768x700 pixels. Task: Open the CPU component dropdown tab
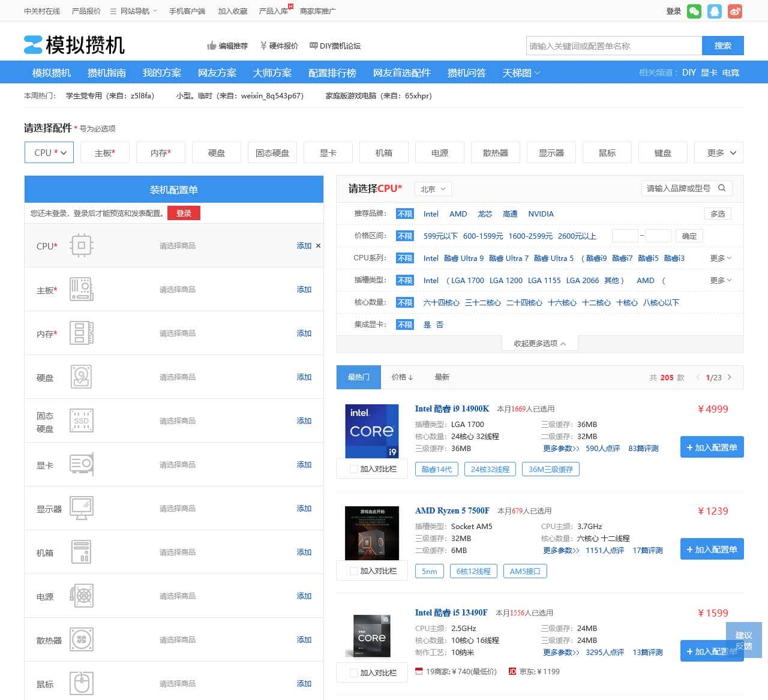pos(49,152)
